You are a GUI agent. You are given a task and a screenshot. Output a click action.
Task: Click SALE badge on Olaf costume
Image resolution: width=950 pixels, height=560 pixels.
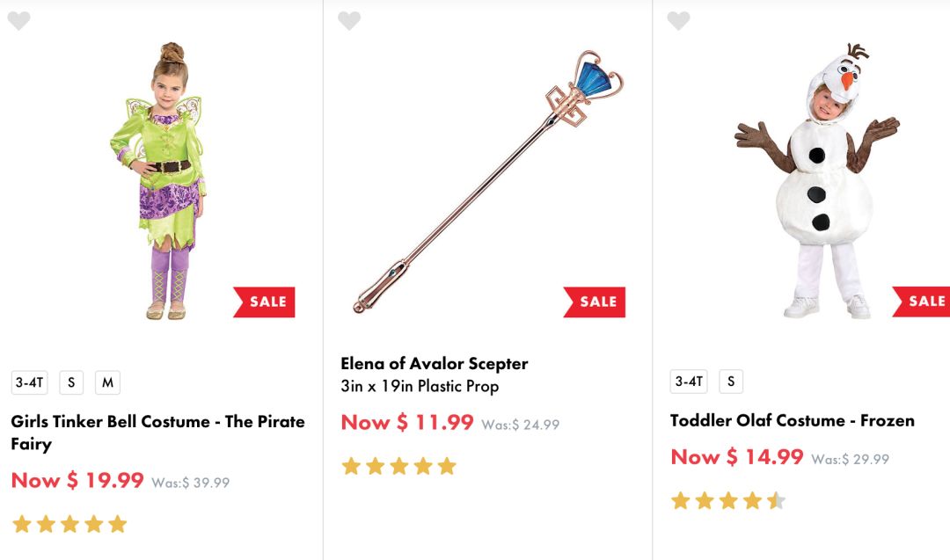coord(924,302)
